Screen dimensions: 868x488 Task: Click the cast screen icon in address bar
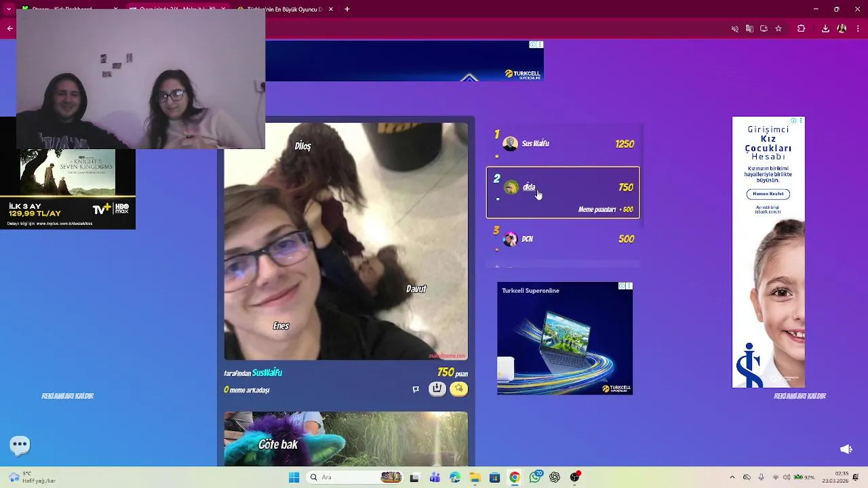coord(764,28)
